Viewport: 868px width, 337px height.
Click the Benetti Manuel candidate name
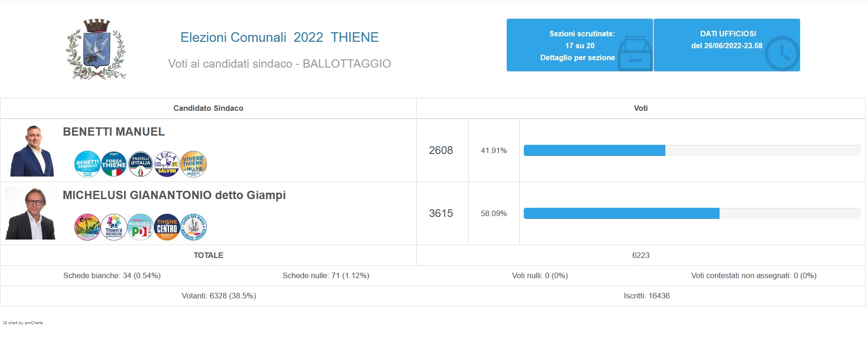(x=114, y=132)
